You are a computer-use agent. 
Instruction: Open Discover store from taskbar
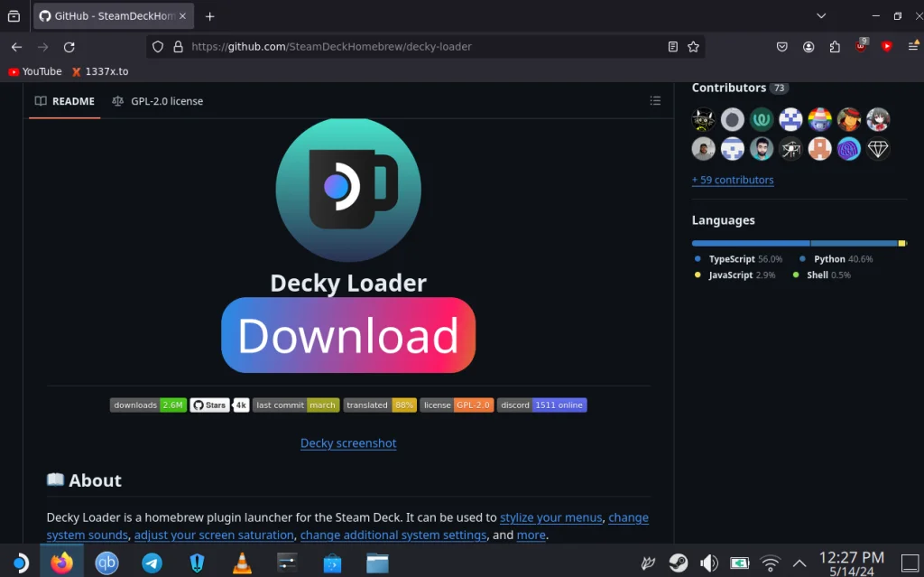332,563
